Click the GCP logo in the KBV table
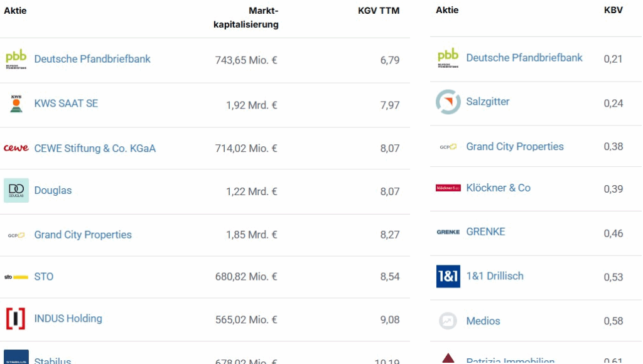 [x=448, y=147]
